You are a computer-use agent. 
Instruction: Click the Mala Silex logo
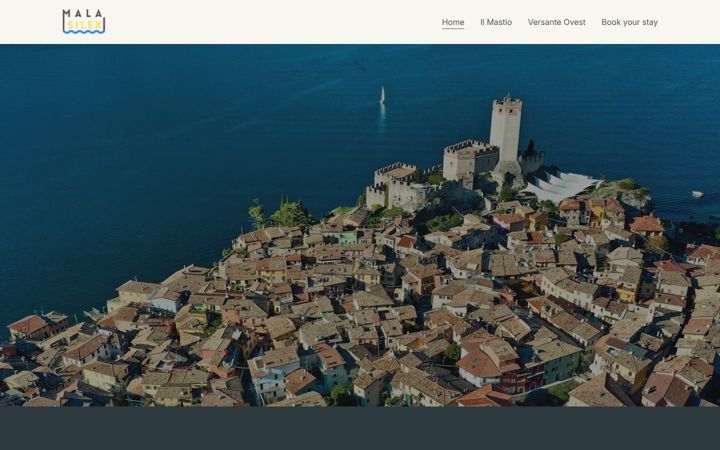(x=84, y=22)
